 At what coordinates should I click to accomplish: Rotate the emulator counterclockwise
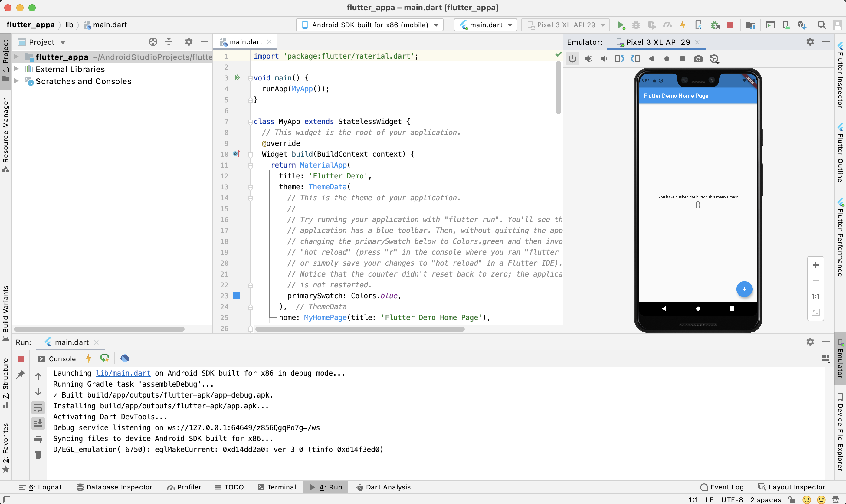point(619,59)
